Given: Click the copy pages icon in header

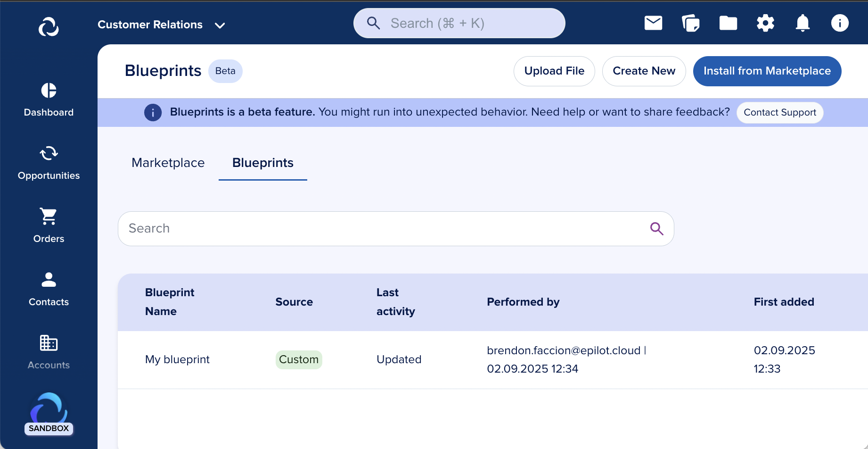Looking at the screenshot, I should click(690, 23).
